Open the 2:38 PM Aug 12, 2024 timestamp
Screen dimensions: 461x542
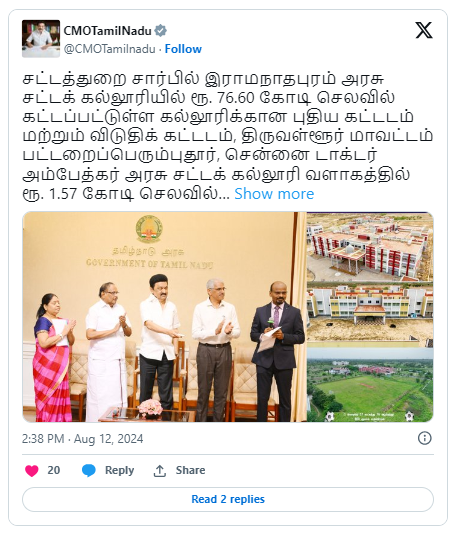82,439
